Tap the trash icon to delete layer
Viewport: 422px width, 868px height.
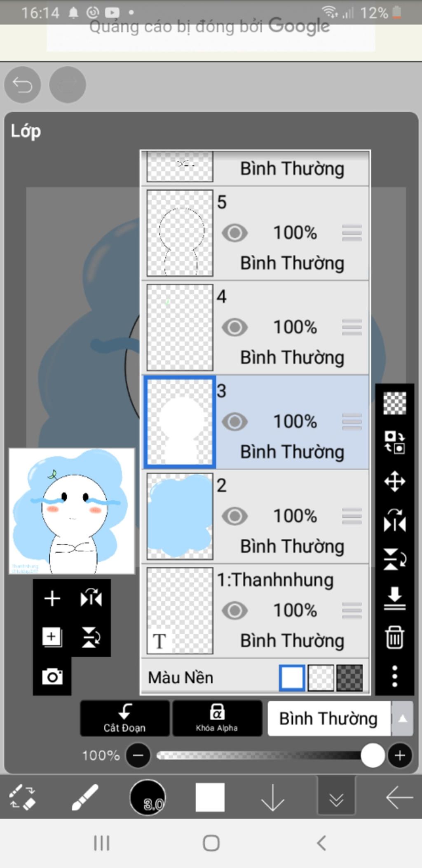coord(394,638)
